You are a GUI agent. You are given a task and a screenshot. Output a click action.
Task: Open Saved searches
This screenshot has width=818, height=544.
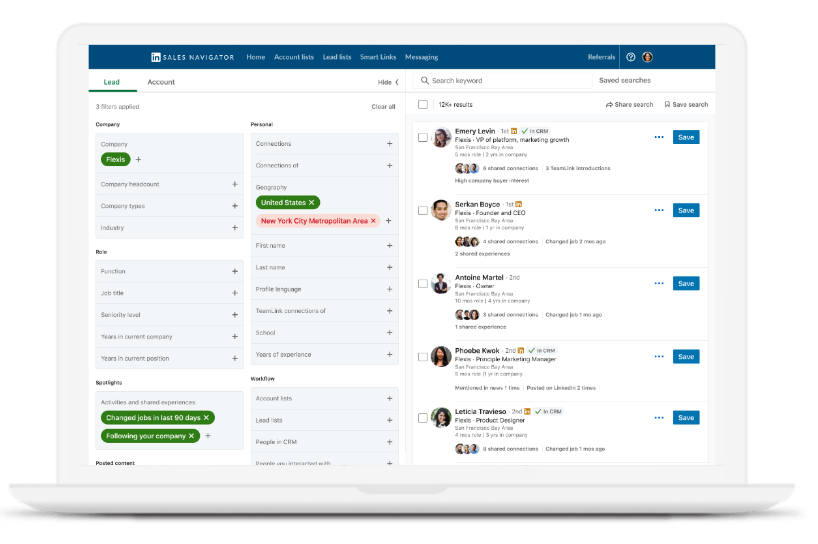tap(625, 80)
